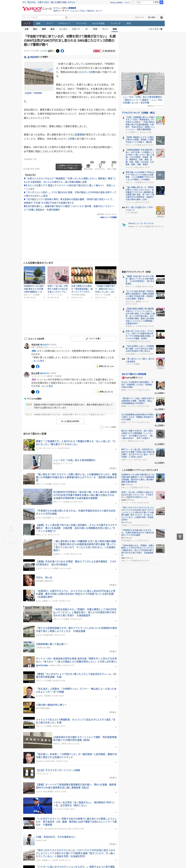Click the web search magnifier button at top

coord(161,2)
